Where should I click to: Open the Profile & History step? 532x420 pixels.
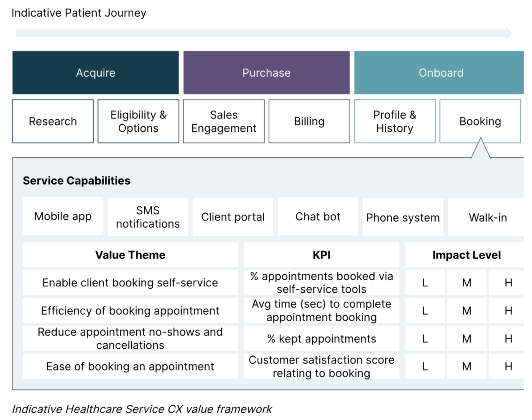395,121
